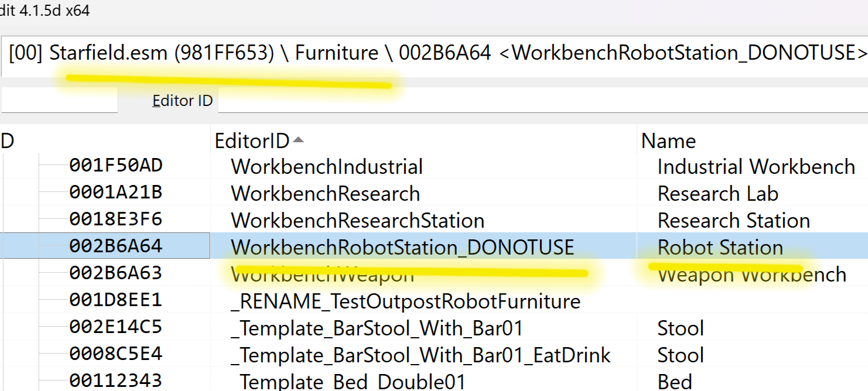868x391 pixels.
Task: Select FormID 002E14C5
Action: [x=115, y=327]
